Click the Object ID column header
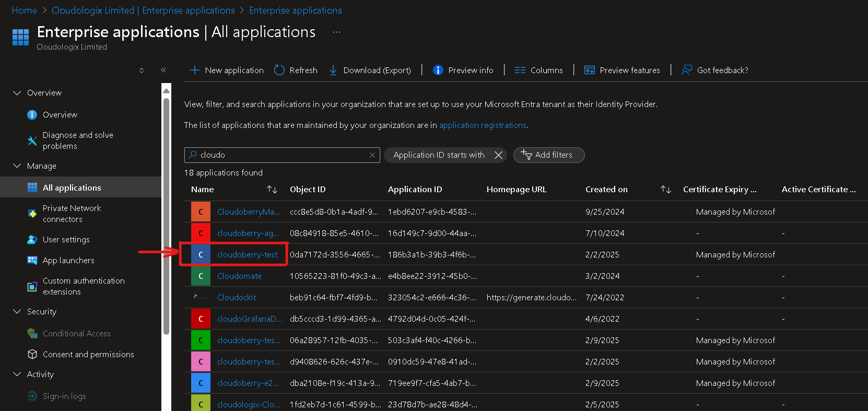Image resolution: width=868 pixels, height=411 pixels. (308, 189)
